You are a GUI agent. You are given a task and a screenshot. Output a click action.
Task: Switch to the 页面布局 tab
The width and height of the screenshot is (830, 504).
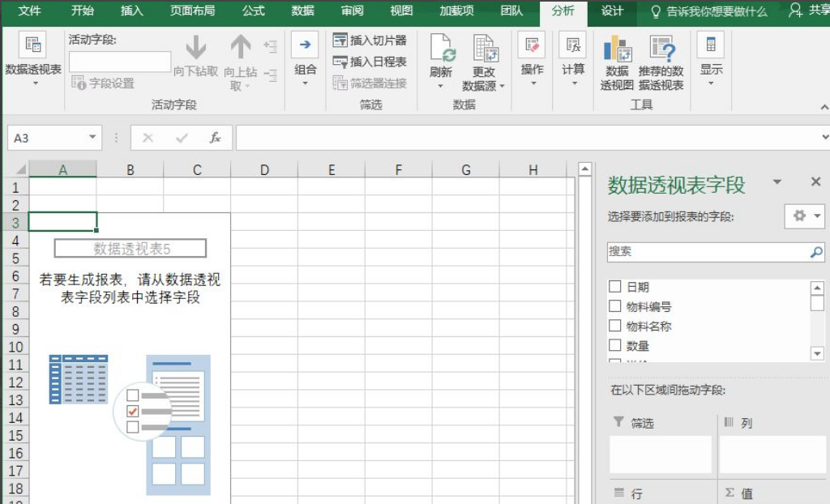[x=192, y=11]
